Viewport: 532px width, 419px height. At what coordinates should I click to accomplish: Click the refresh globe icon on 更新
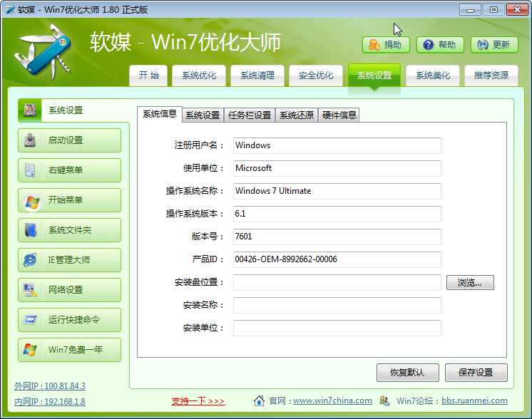pyautogui.click(x=483, y=45)
